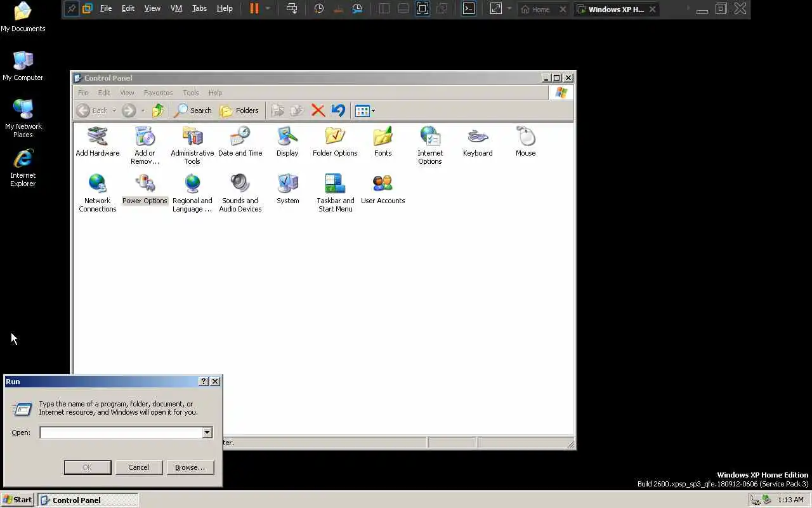Open User Accounts applet
This screenshot has width=812, height=508.
point(383,189)
